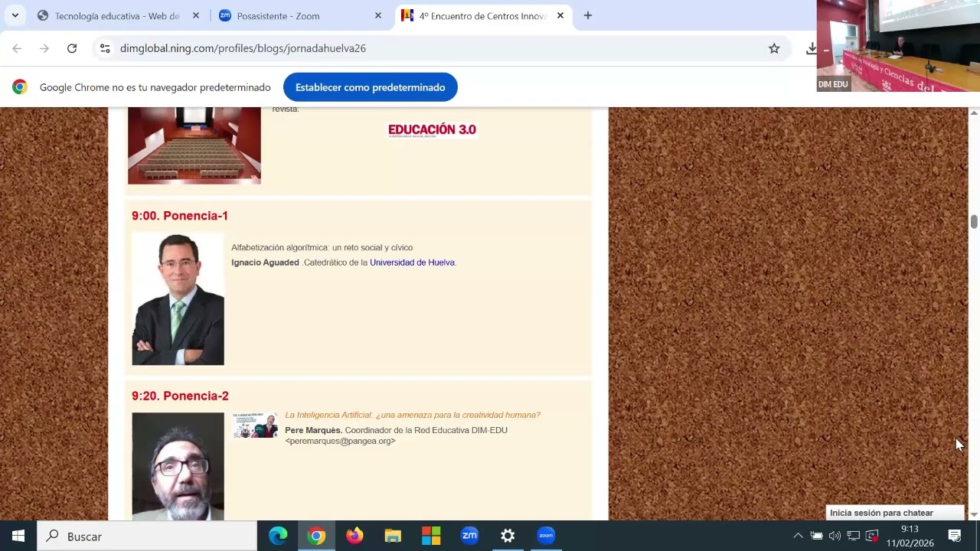Open the auditorium hall thumbnail image

point(194,145)
